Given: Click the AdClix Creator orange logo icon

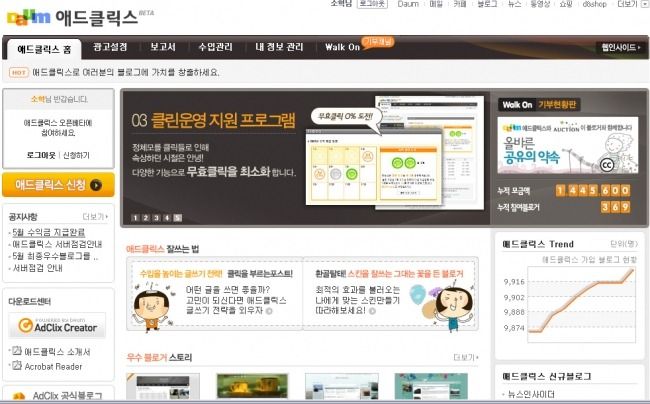Looking at the screenshot, I should [25, 326].
